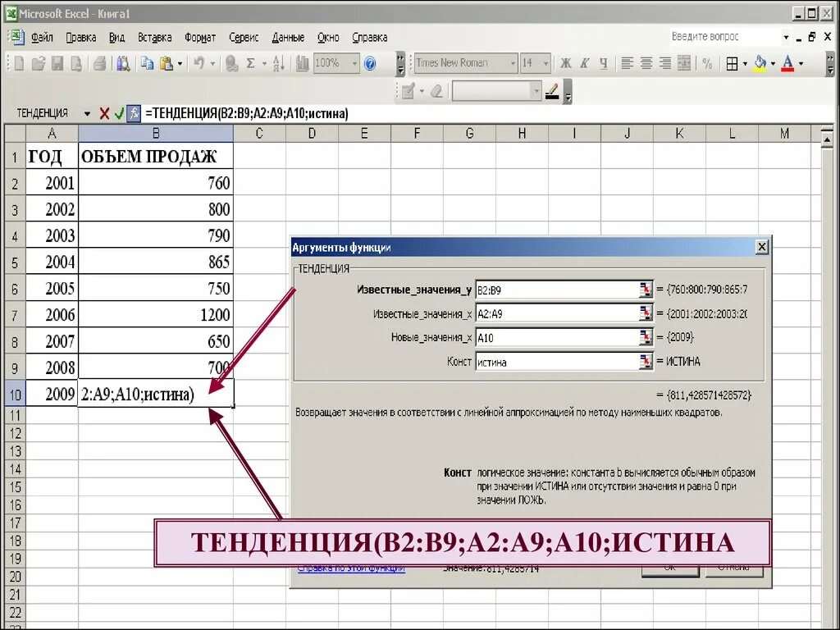Click the Chart Wizard icon
The image size is (840, 630).
(302, 64)
